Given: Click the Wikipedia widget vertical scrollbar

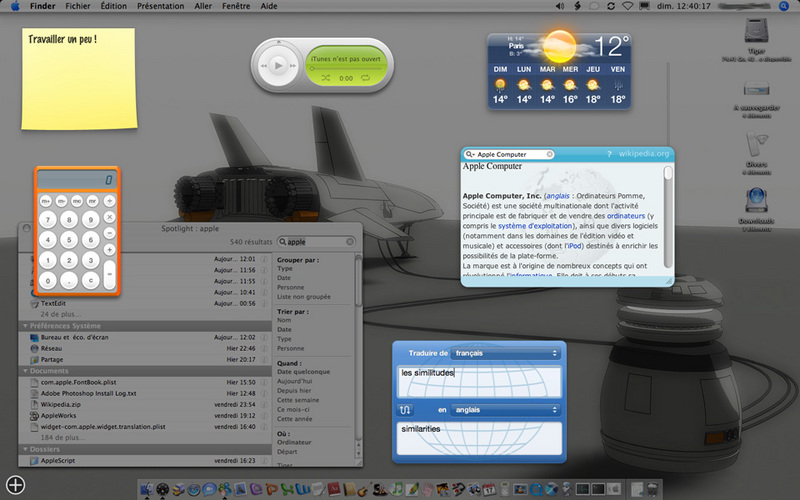Looking at the screenshot, I should click(668, 217).
